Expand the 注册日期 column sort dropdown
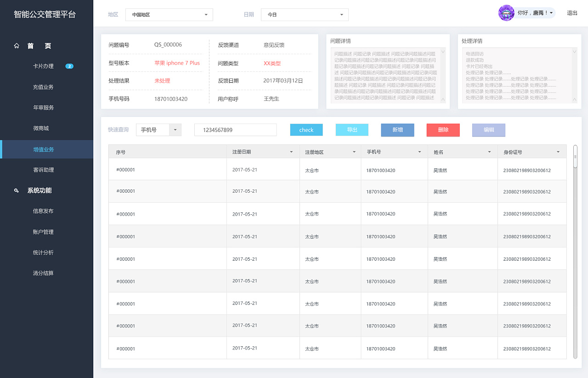This screenshot has width=588, height=378. [x=291, y=151]
